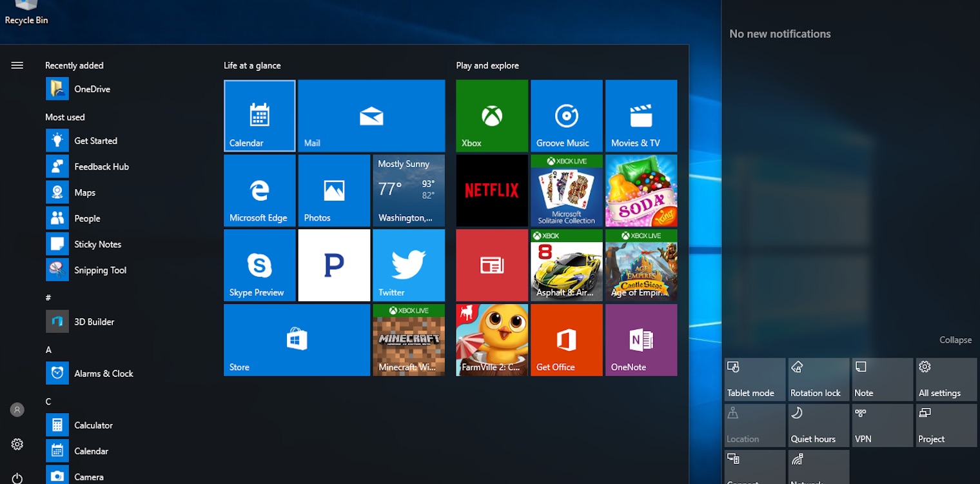Toggle Rotation lock quick action
This screenshot has height=484, width=980.
[x=819, y=379]
